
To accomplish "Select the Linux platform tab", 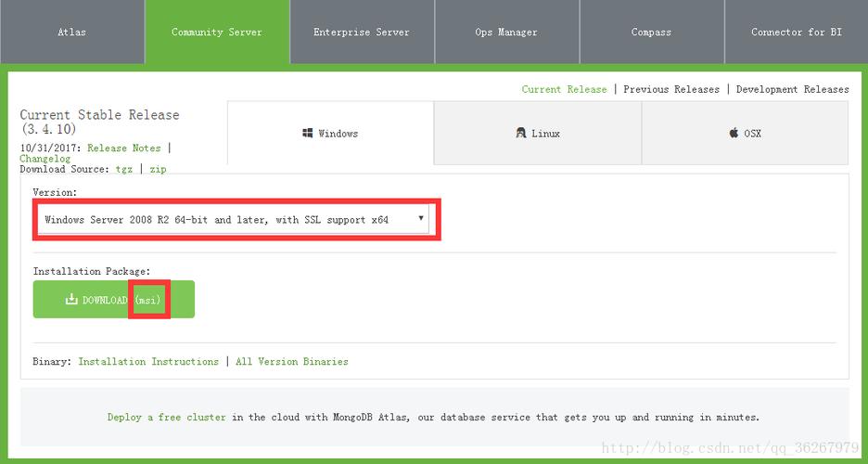I will [538, 133].
